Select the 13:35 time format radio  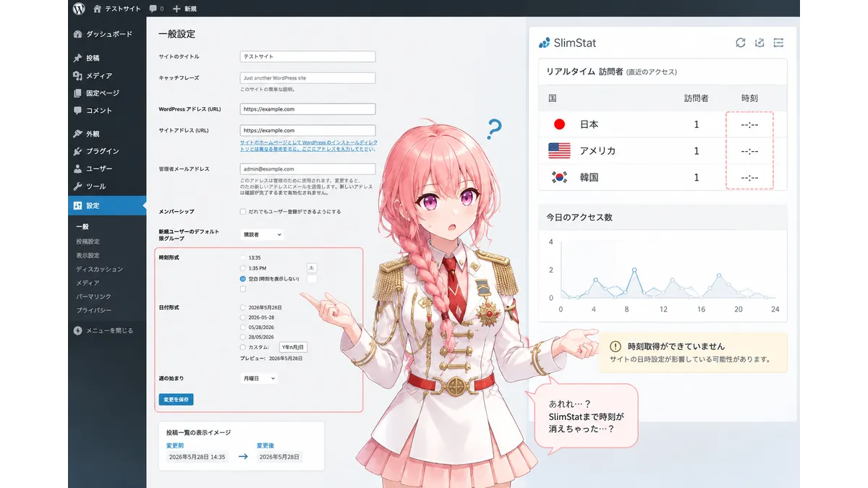pos(243,257)
